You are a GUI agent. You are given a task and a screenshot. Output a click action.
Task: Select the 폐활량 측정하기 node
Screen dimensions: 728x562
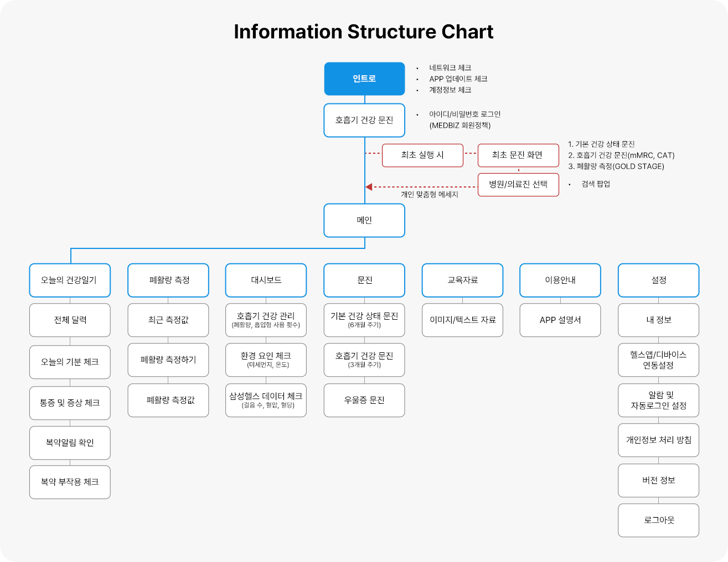pos(168,360)
